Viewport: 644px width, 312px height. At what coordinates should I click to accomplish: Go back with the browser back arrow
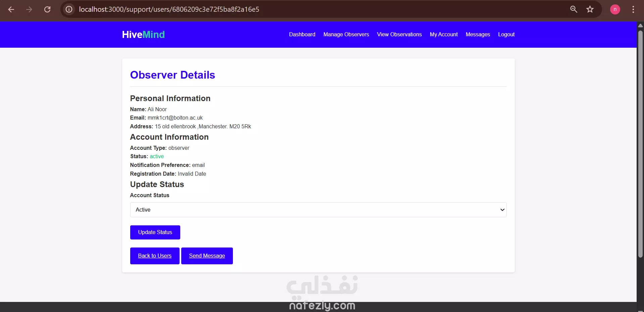[x=11, y=9]
